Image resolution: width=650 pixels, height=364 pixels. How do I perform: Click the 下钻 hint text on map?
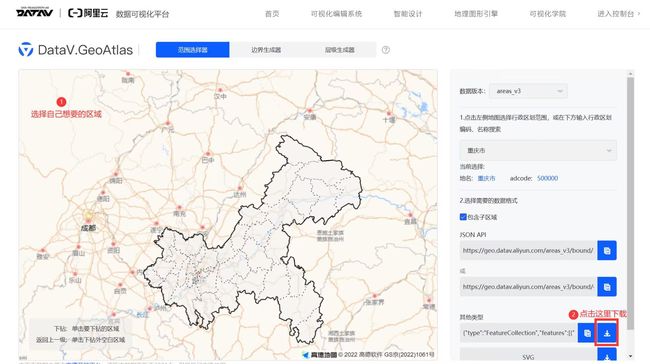coord(86,329)
